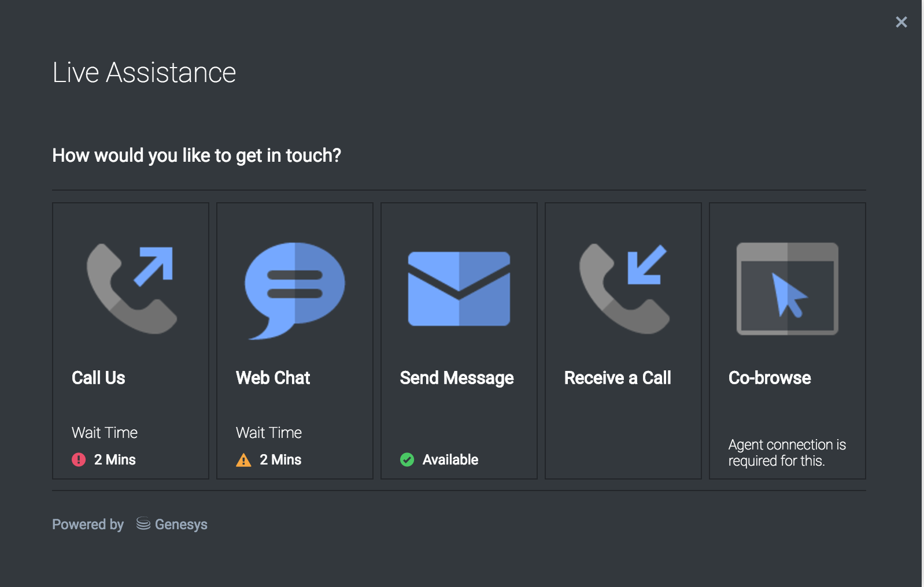Click the browser window cursor icon
The image size is (924, 587).
787,289
